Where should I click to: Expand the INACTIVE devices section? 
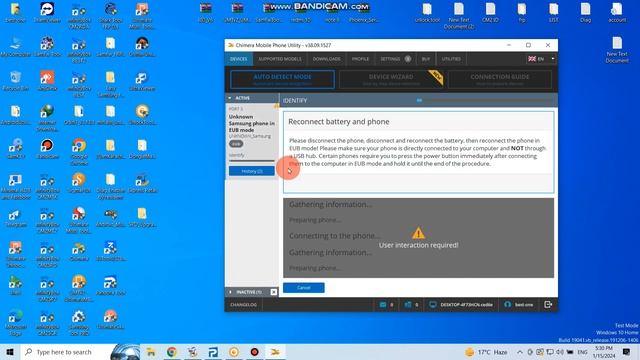click(x=231, y=292)
